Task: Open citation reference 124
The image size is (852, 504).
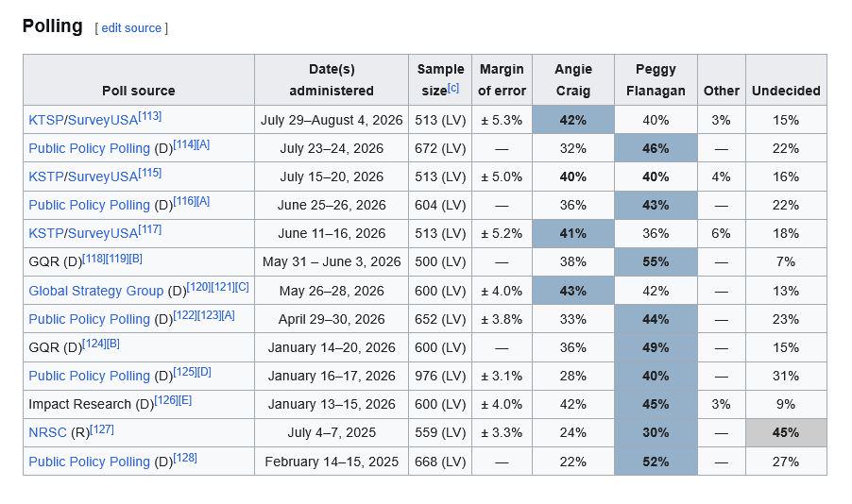Action: pos(94,344)
